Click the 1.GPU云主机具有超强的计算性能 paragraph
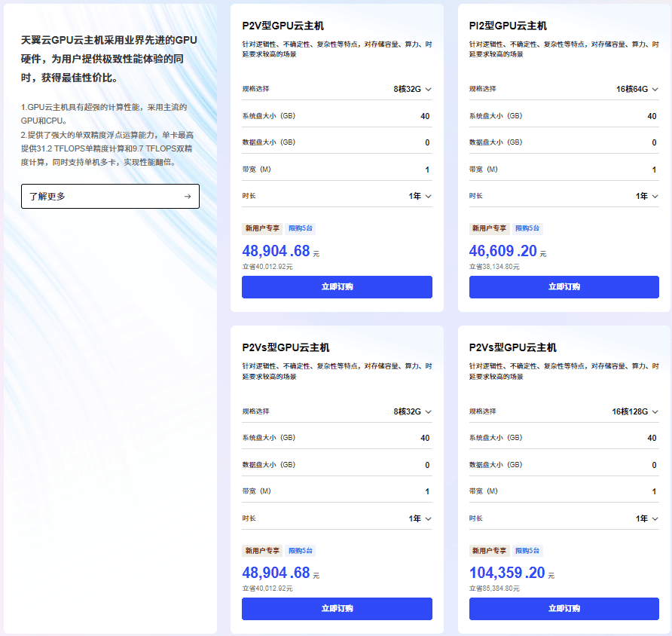672x636 pixels. pyautogui.click(x=104, y=114)
